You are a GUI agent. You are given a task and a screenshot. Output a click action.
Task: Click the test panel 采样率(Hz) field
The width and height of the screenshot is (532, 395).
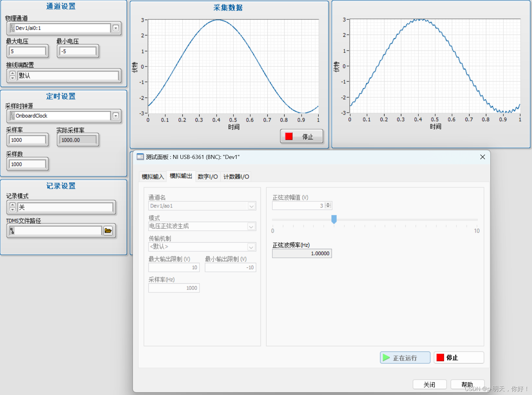click(x=174, y=288)
